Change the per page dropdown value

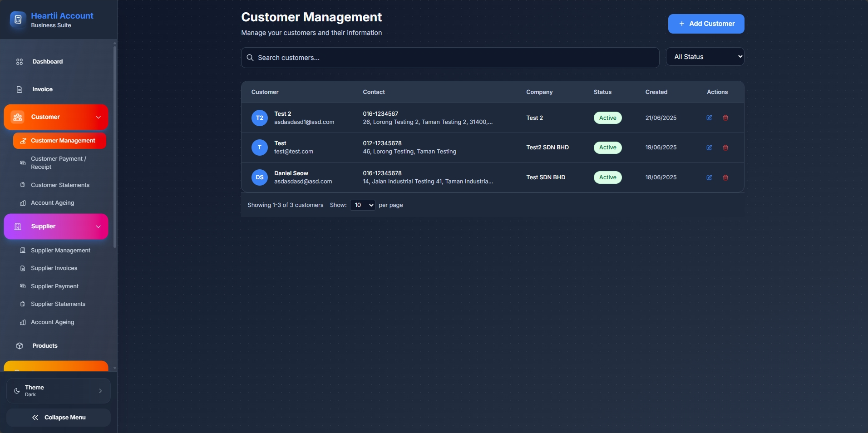pos(362,205)
